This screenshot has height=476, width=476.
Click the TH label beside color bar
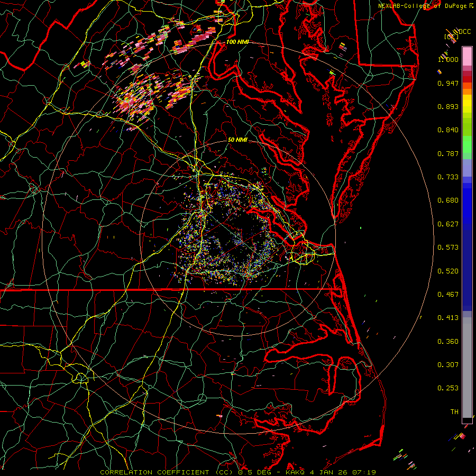pyautogui.click(x=454, y=411)
